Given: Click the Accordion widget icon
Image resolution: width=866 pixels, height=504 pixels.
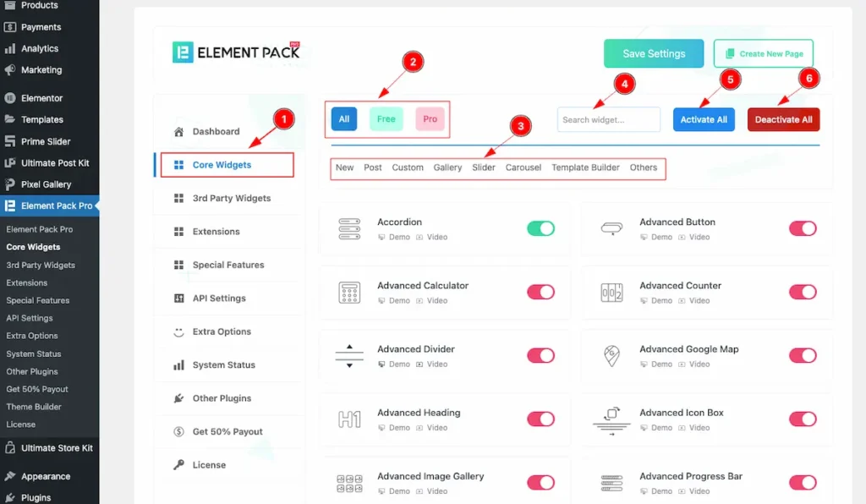Looking at the screenshot, I should (349, 228).
